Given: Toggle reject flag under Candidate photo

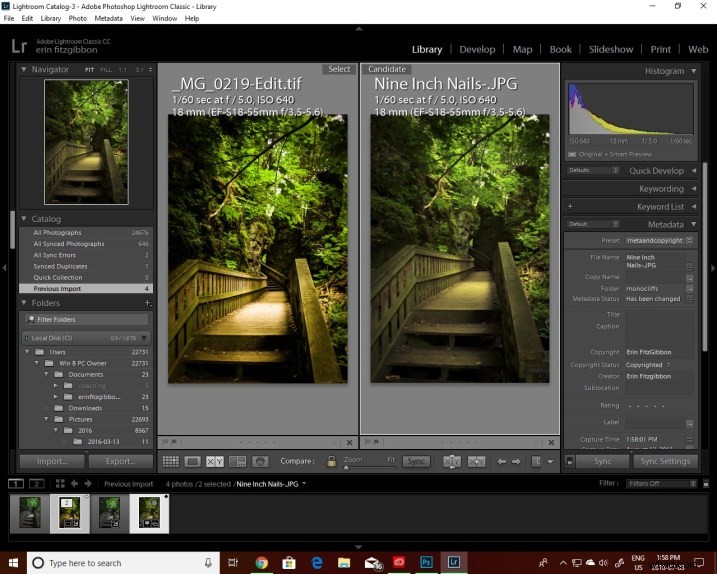Looking at the screenshot, I should coord(376,442).
